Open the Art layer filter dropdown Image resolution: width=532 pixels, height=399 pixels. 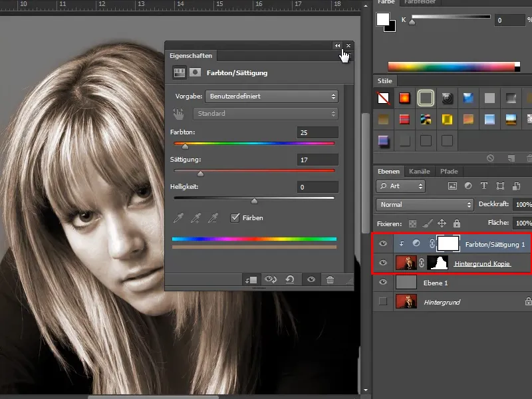(x=400, y=186)
